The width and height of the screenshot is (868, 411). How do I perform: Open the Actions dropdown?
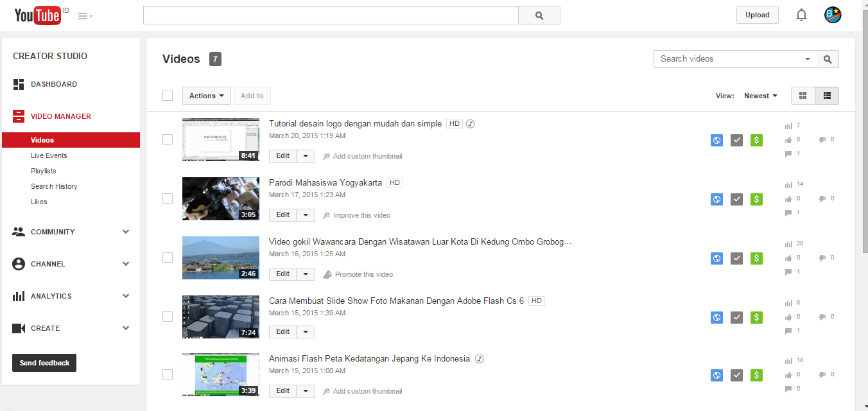click(x=206, y=95)
